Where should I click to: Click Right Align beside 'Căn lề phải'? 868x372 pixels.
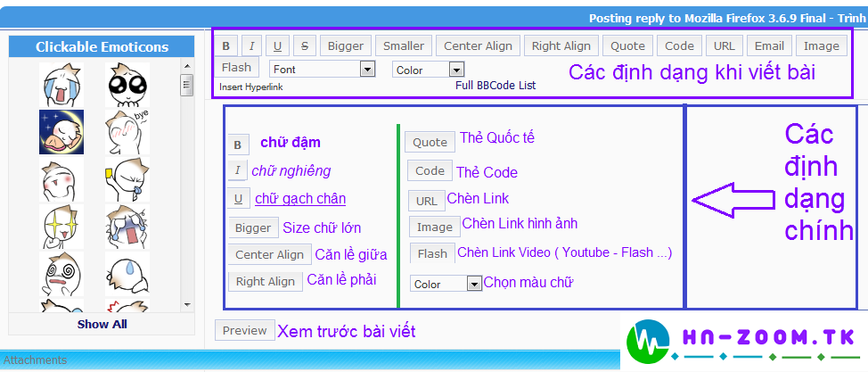[266, 281]
